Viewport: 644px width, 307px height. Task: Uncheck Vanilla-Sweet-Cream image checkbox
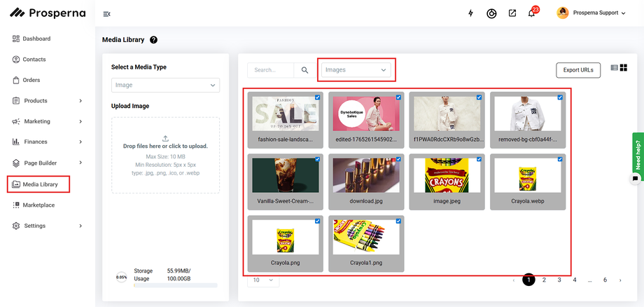(x=318, y=159)
